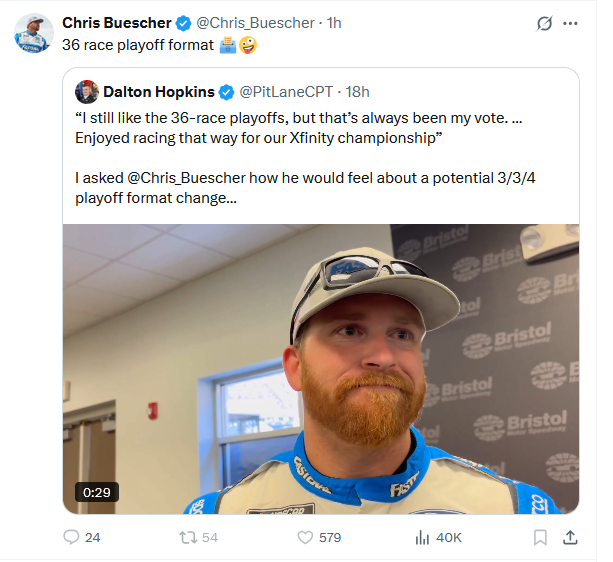Open the view analytics bar-chart icon
The width and height of the screenshot is (613, 562).
pos(422,537)
